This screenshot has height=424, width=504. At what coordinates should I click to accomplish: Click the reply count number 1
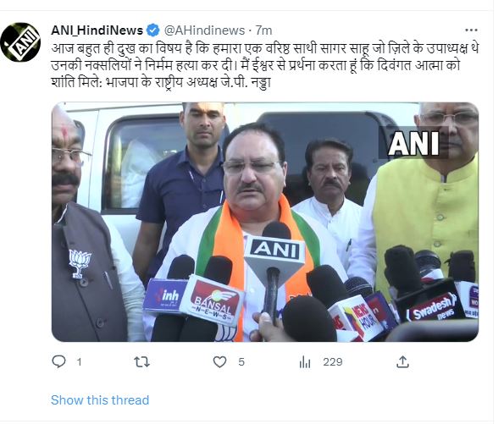coord(79,362)
